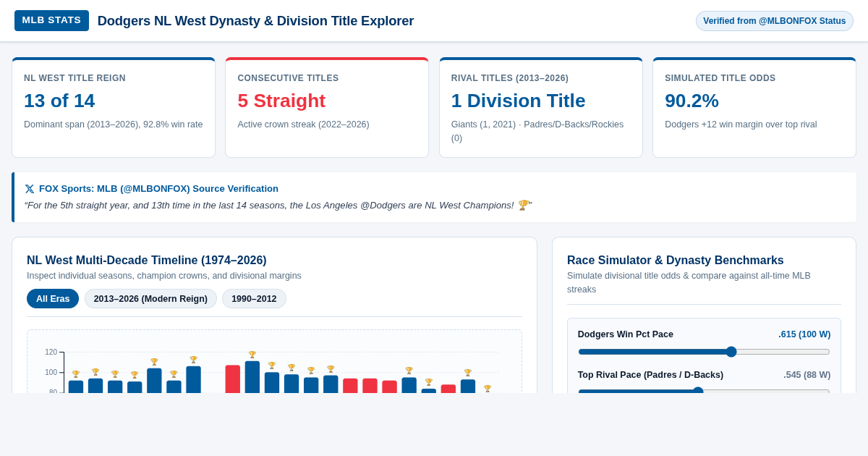The width and height of the screenshot is (868, 456).
Task: Click the quoted tweet text about NL West Champions
Action: (x=278, y=205)
